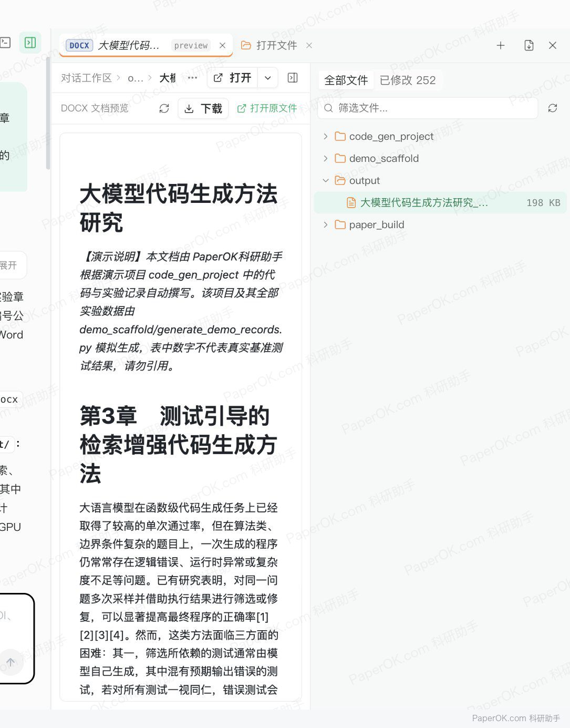Expand the dropdown next to 打开

click(268, 78)
